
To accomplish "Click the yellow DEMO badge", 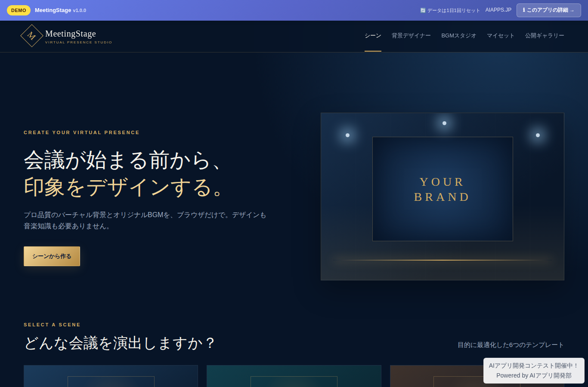I will (19, 10).
